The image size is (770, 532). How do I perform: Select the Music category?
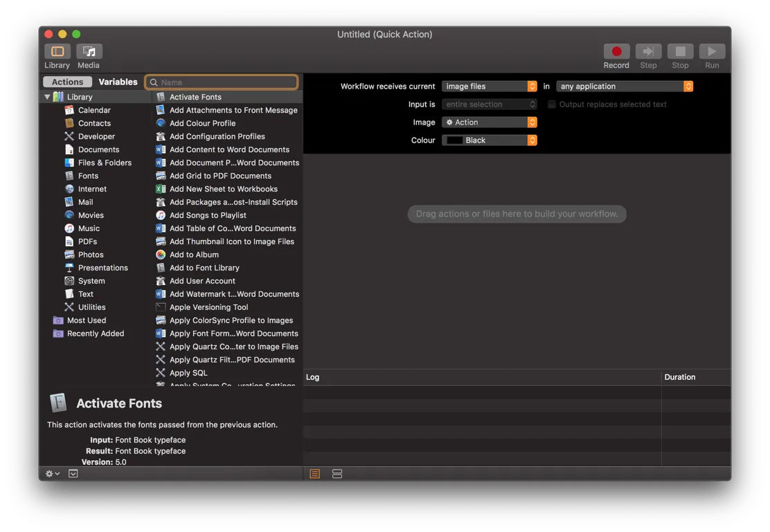click(89, 228)
